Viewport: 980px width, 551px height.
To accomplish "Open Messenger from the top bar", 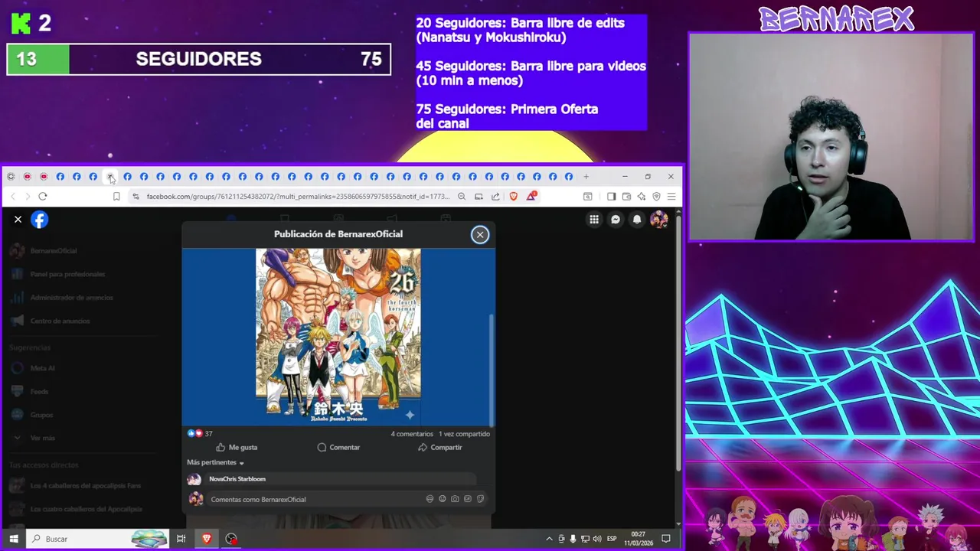I will pyautogui.click(x=616, y=220).
